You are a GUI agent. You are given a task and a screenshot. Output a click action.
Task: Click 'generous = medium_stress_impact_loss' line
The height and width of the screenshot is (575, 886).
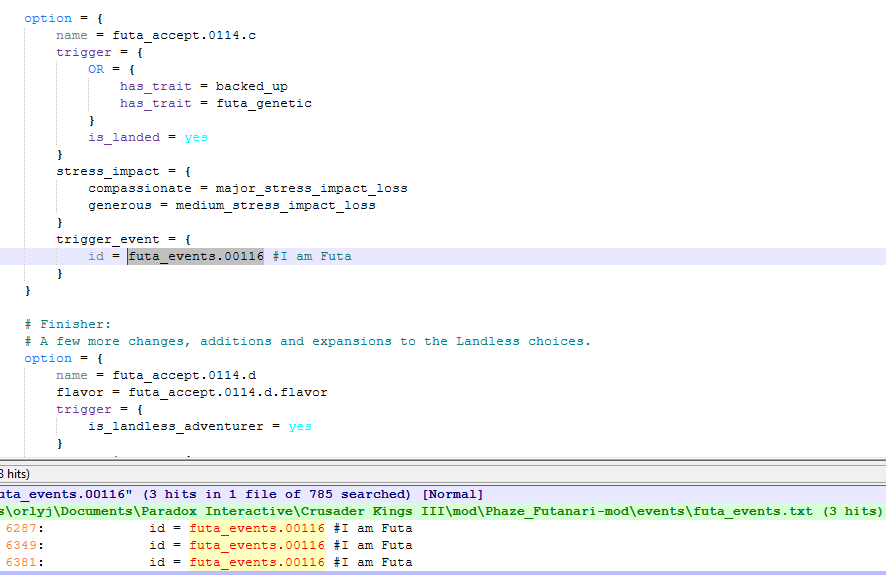[x=232, y=205]
